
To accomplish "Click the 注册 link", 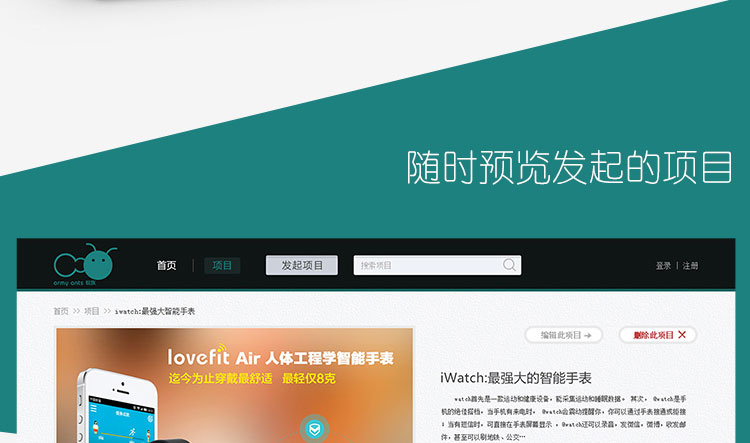I will pos(691,266).
